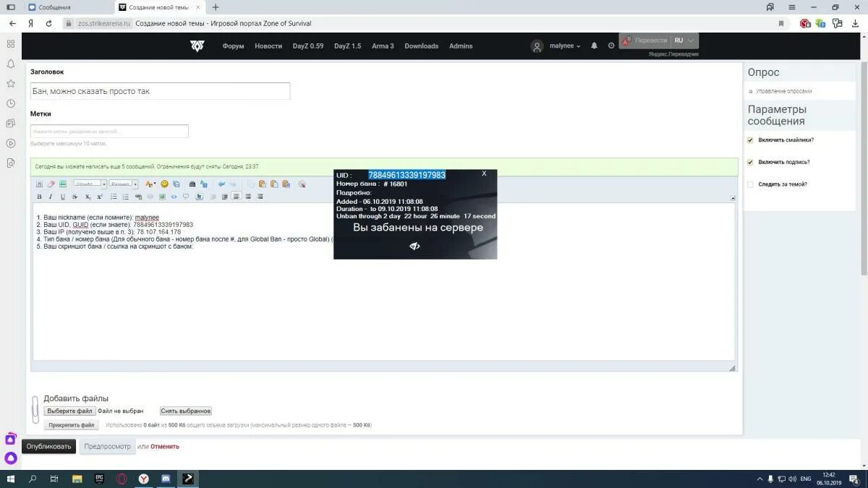The width and height of the screenshot is (868, 488).
Task: Center-align text using the highlighted alignment icon
Action: 236,197
